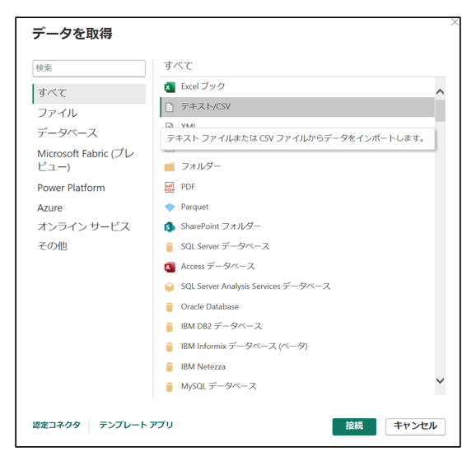Image resolution: width=476 pixels, height=461 pixels.
Task: Select the PDF connector icon
Action: tap(170, 187)
